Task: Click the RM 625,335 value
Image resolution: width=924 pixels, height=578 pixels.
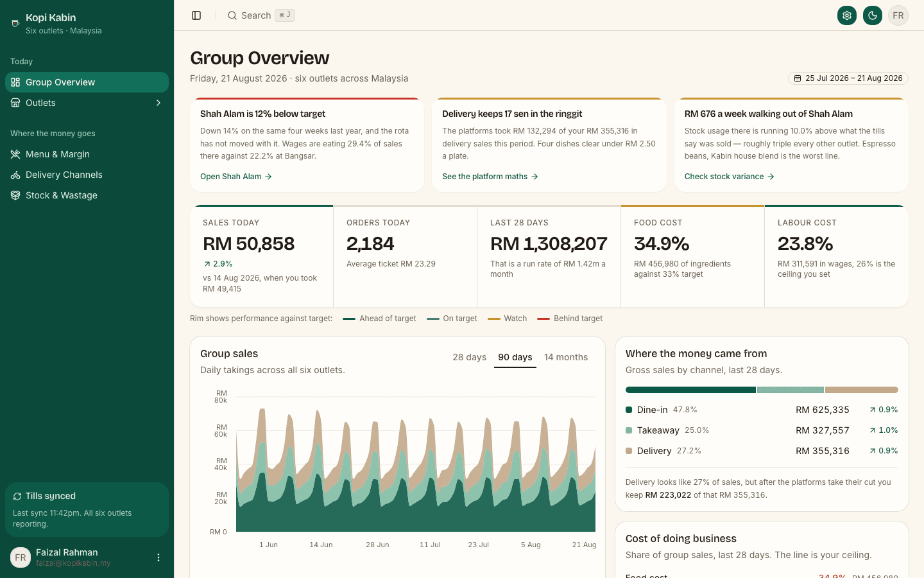Action: point(823,410)
